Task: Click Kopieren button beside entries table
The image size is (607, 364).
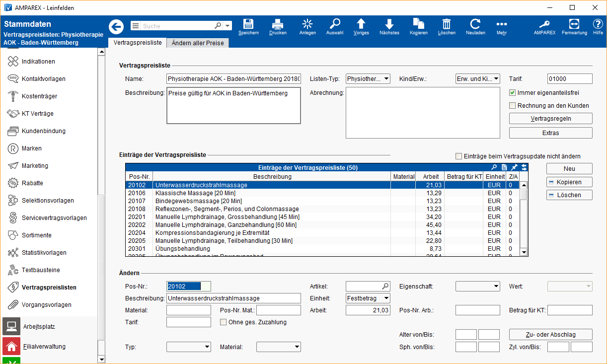Action: (x=569, y=182)
